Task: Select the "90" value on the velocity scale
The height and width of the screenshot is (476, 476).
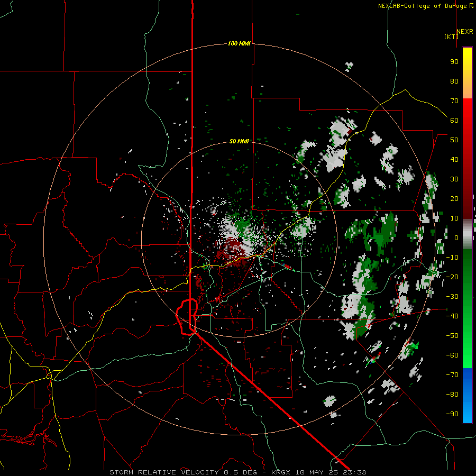Action: coord(454,62)
